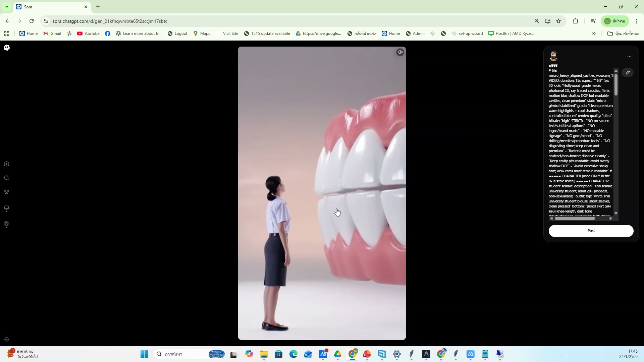The width and height of the screenshot is (644, 362).
Task: Open your profile avatar in the sidebar
Action: pos(7,224)
